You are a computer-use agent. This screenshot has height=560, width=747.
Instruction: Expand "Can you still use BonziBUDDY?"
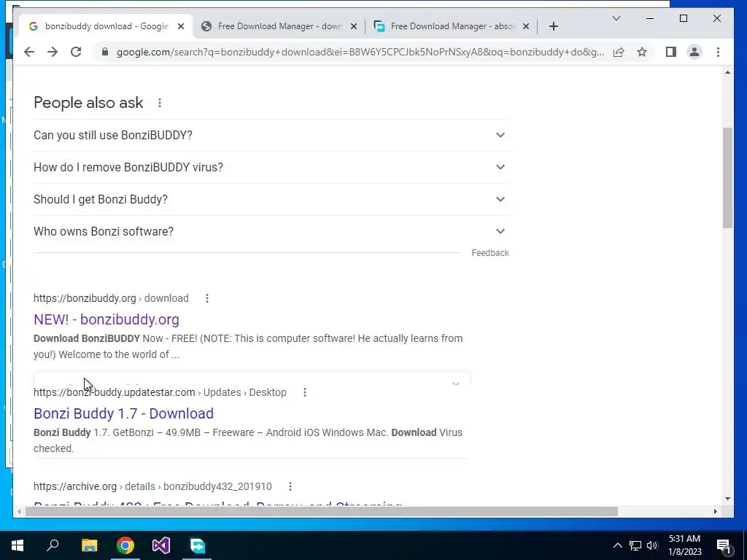[271, 135]
